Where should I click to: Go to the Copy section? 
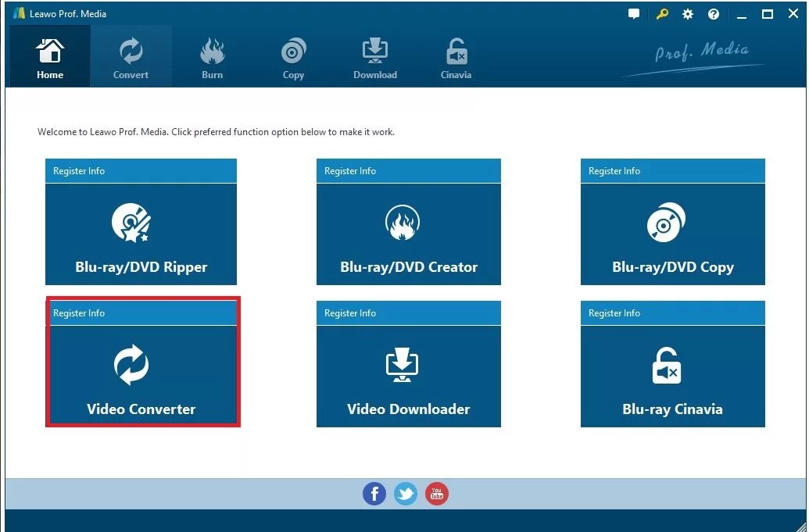pyautogui.click(x=293, y=55)
